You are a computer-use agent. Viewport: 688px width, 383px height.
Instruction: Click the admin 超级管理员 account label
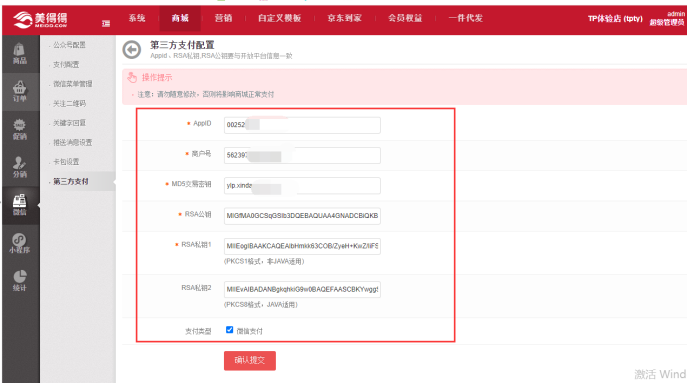tap(667, 18)
